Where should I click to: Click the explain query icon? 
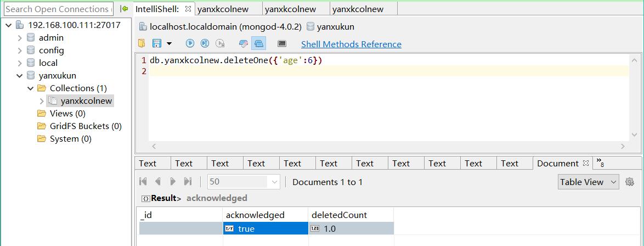pyautogui.click(x=220, y=43)
